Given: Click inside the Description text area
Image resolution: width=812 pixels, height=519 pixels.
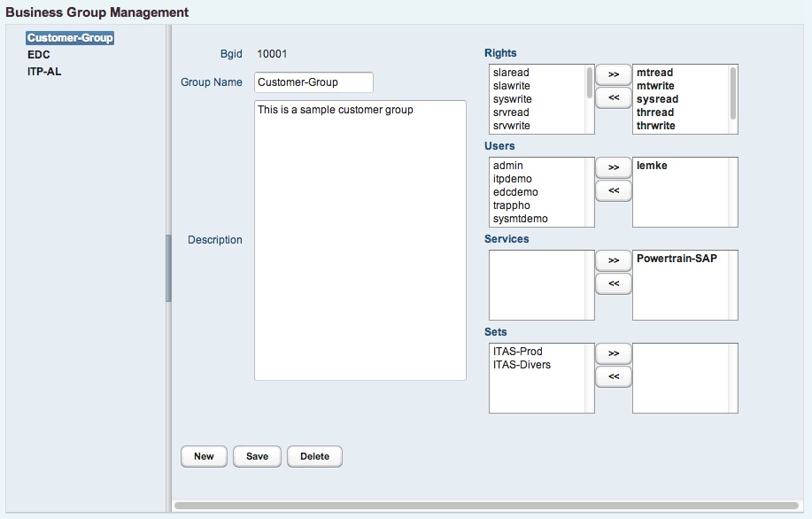Looking at the screenshot, I should tap(360, 240).
